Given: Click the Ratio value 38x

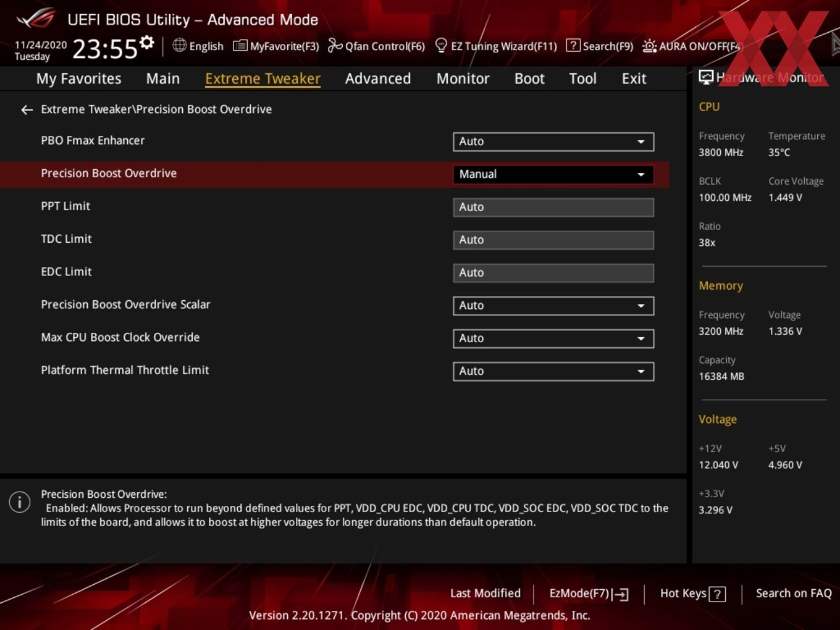Looking at the screenshot, I should pos(707,243).
